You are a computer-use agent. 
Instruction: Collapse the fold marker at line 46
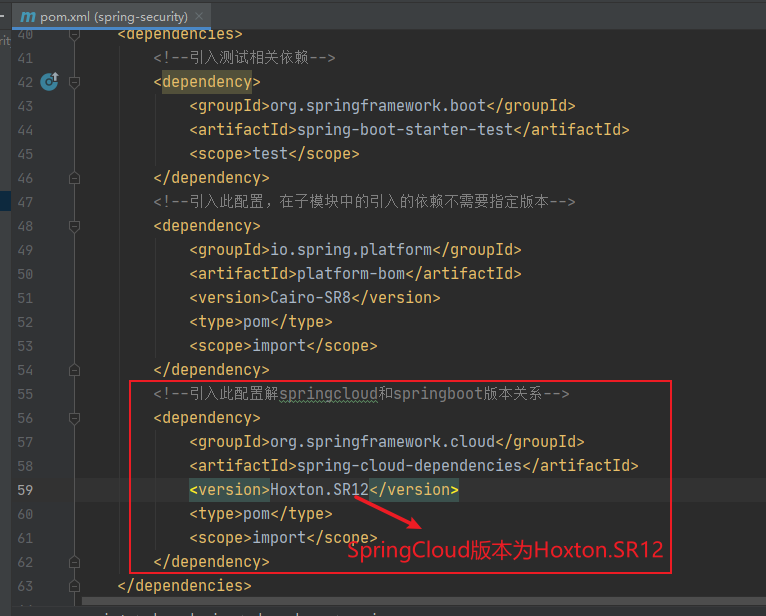tap(74, 178)
